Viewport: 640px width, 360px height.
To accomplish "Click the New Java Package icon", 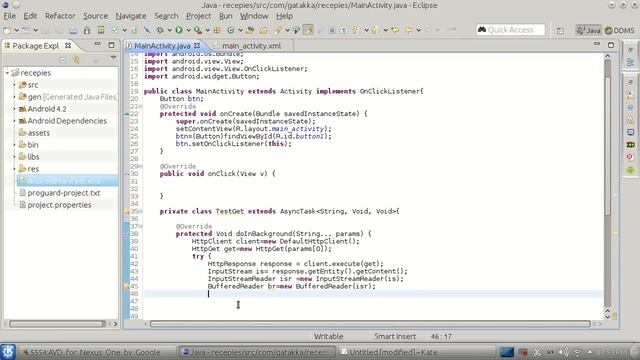I will click(217, 30).
